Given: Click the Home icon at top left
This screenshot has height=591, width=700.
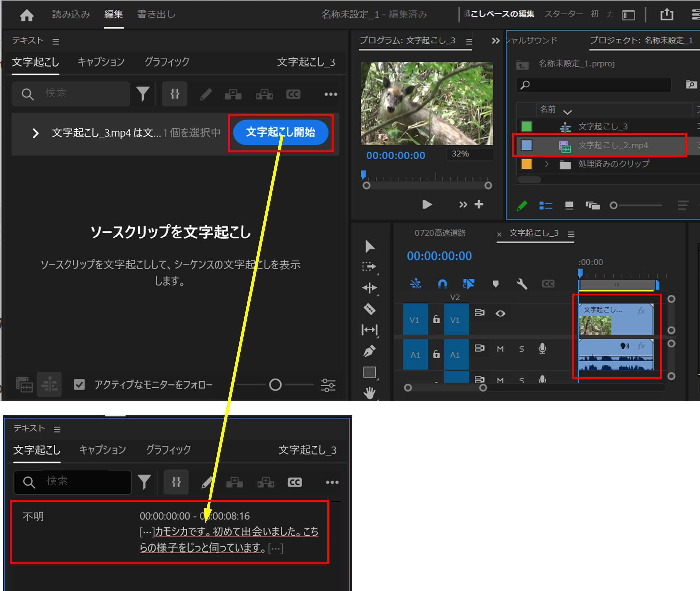Looking at the screenshot, I should (x=27, y=15).
